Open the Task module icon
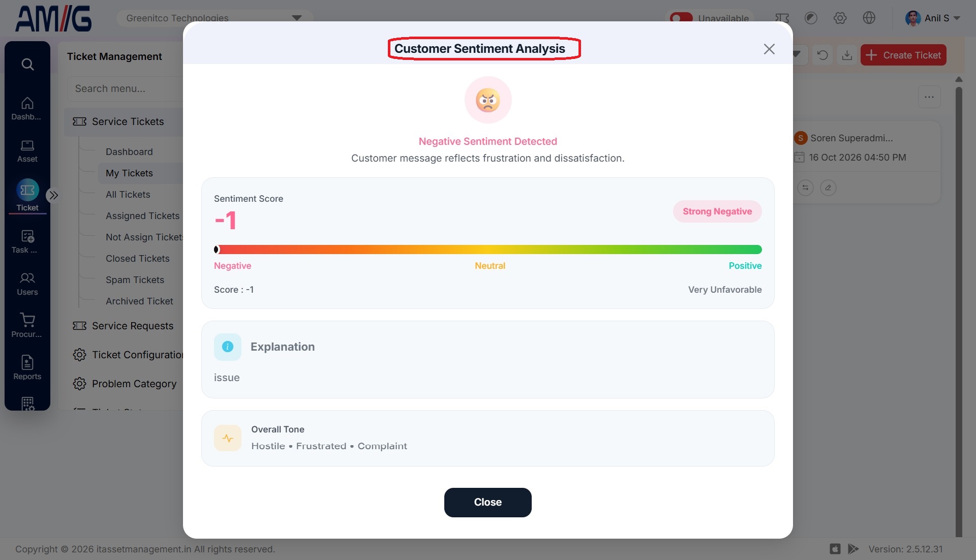Viewport: 976px width, 560px height. pyautogui.click(x=27, y=242)
